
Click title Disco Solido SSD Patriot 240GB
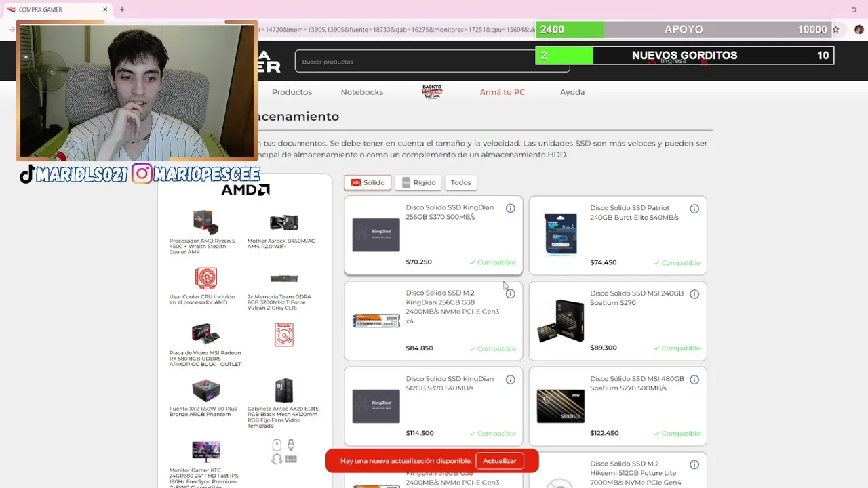tap(634, 212)
